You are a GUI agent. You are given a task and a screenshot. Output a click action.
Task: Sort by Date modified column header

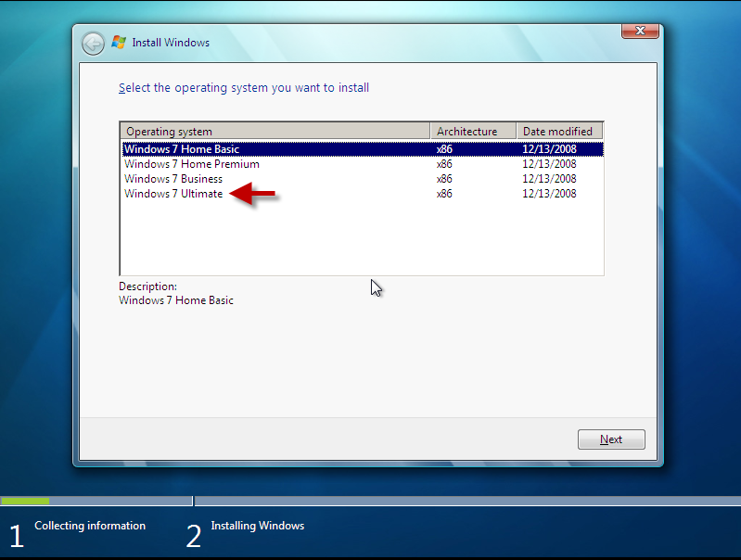tap(559, 131)
